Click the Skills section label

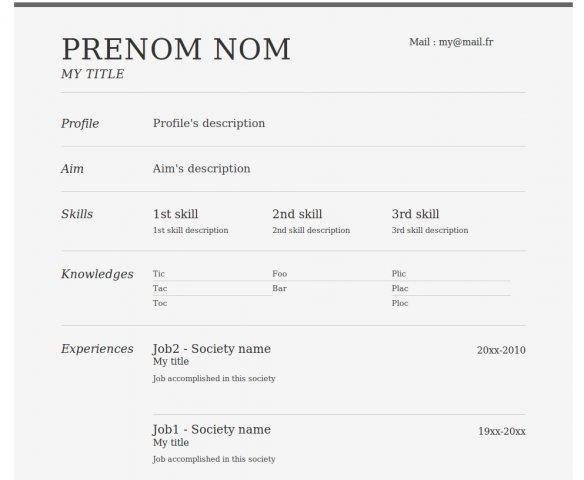(77, 214)
